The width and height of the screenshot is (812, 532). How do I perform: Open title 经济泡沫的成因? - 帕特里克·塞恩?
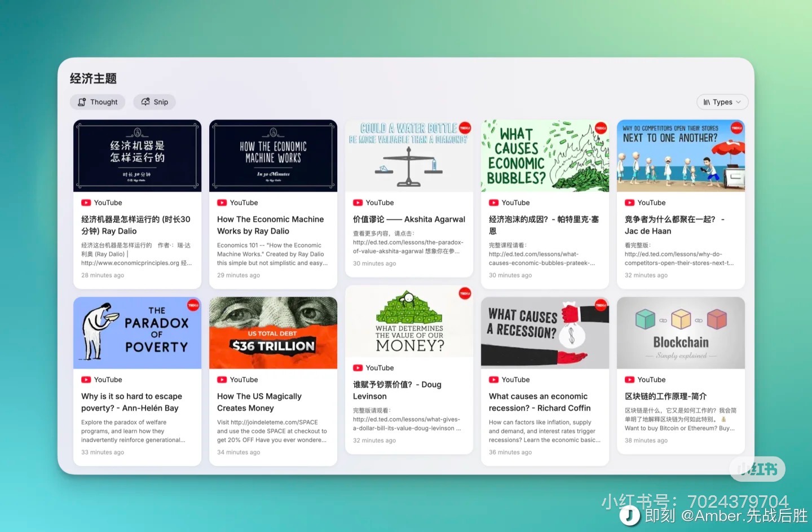(x=544, y=225)
